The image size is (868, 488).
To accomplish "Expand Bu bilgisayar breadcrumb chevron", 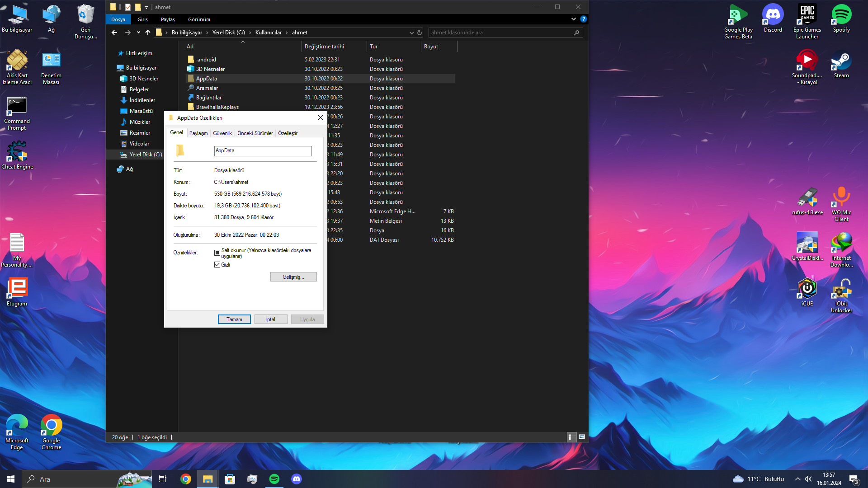I will (207, 33).
